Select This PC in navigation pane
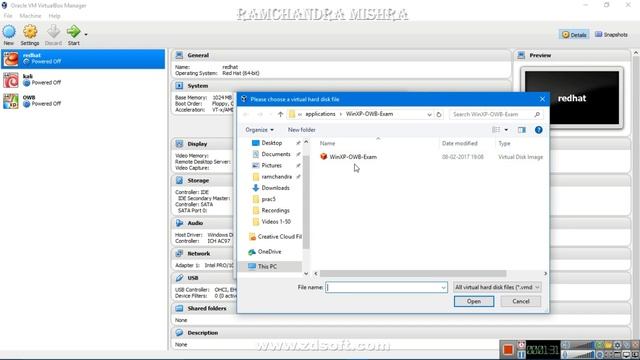640x360 pixels. (x=267, y=267)
